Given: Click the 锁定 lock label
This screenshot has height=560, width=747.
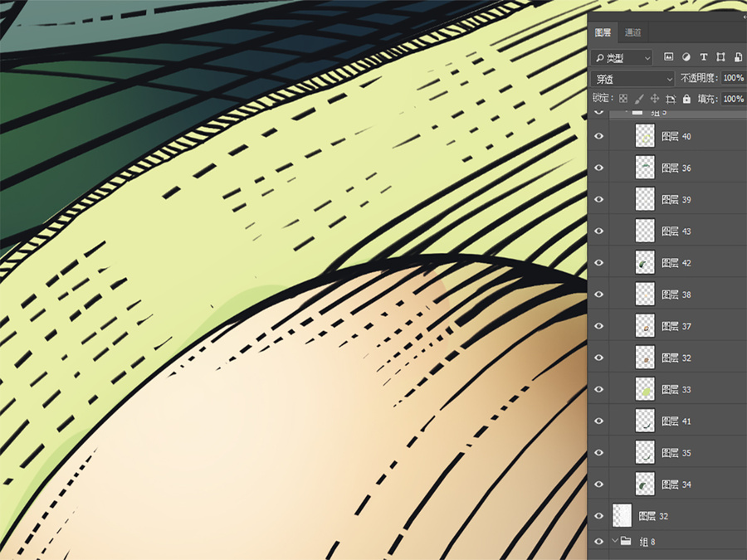Looking at the screenshot, I should tap(603, 98).
